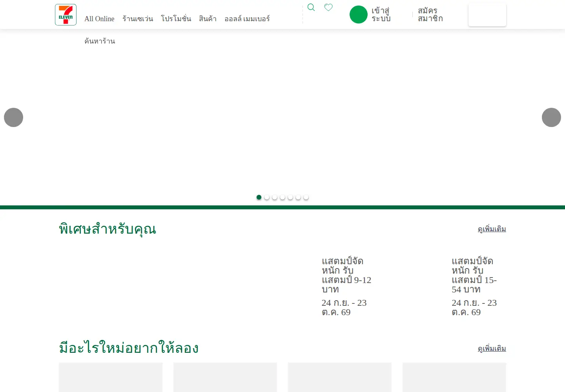Select the third carousel dot

click(x=275, y=197)
